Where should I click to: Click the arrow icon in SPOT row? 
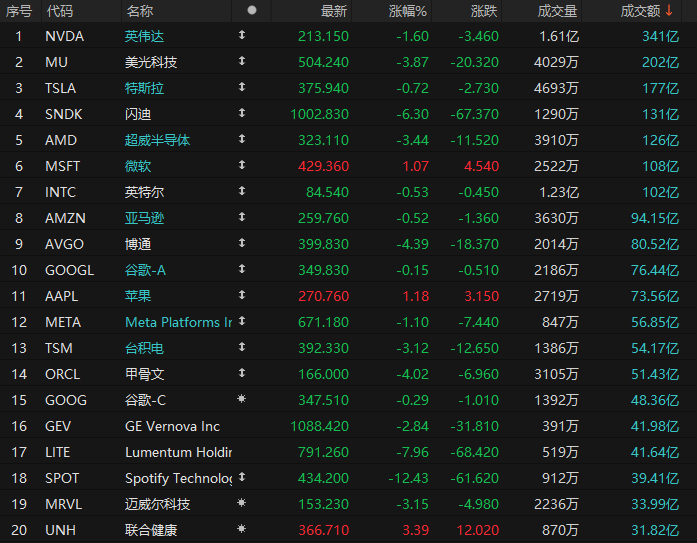[x=242, y=477]
